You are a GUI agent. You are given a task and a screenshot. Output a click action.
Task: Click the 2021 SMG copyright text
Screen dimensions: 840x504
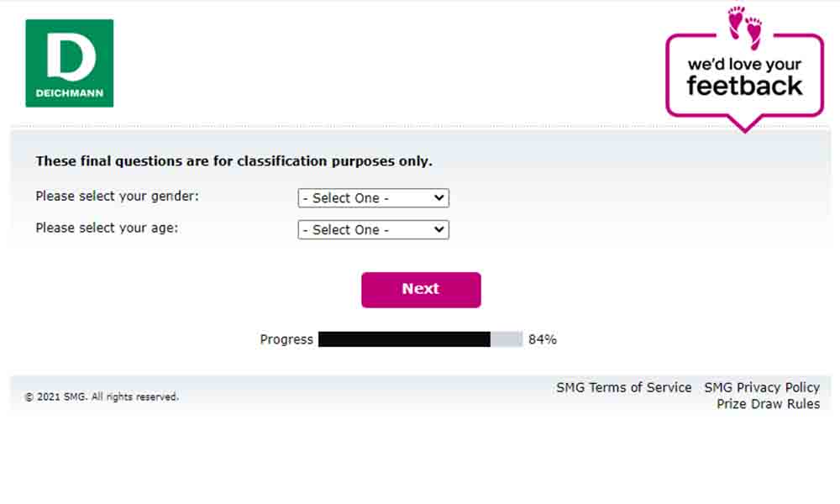coord(102,396)
